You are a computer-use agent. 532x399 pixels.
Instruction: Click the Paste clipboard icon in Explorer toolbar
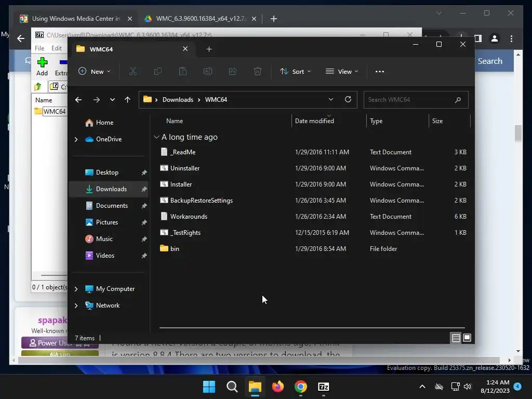[183, 72]
